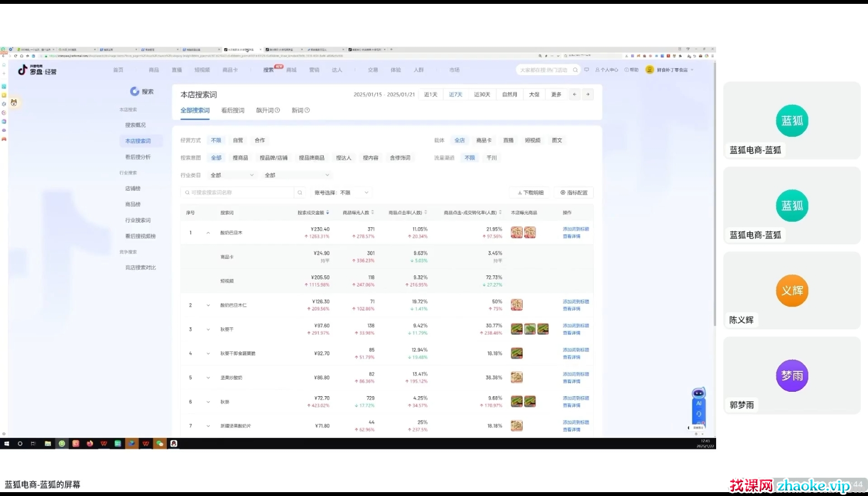
Task: Click 查看详情 link for 秋葵干
Action: [x=571, y=333]
